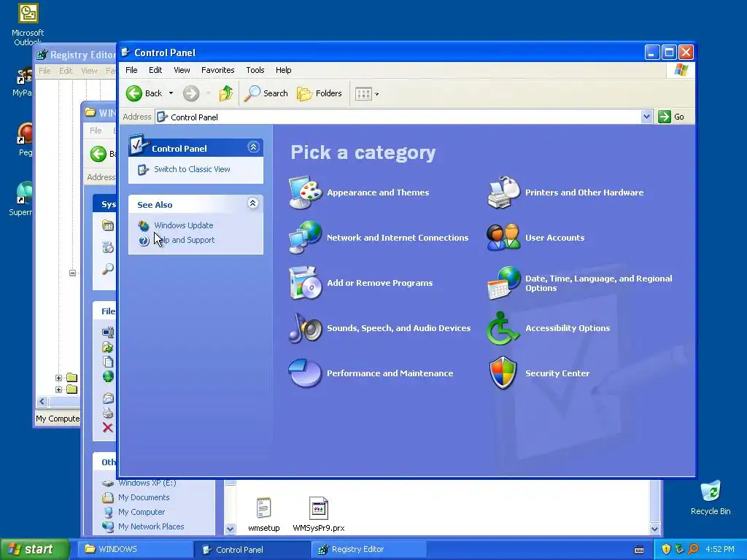Open Performance and Maintenance pie chart icon
This screenshot has width=747, height=560.
[305, 373]
